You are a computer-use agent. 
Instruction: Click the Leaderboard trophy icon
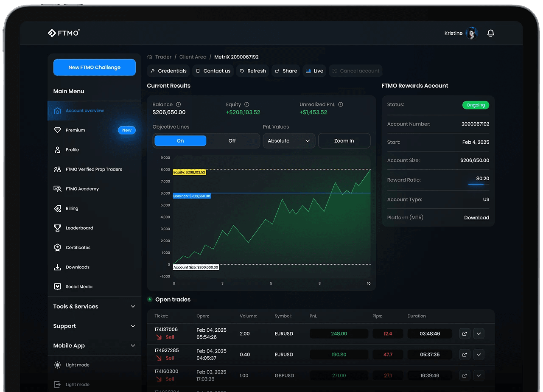pos(58,228)
